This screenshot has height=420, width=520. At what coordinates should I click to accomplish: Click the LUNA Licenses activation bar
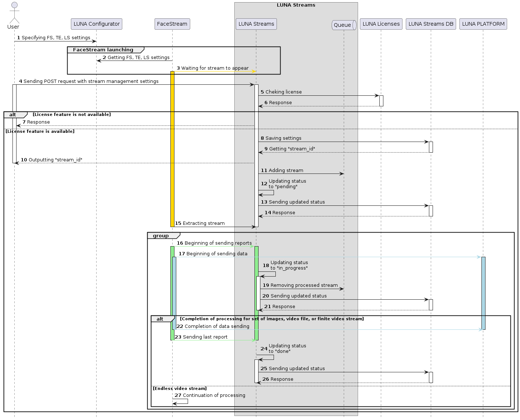(381, 100)
